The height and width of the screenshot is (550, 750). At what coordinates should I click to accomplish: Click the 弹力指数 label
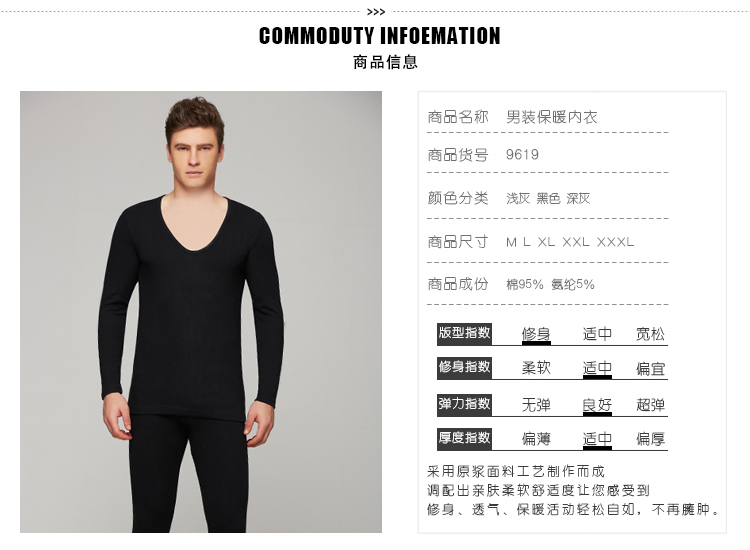pos(464,405)
